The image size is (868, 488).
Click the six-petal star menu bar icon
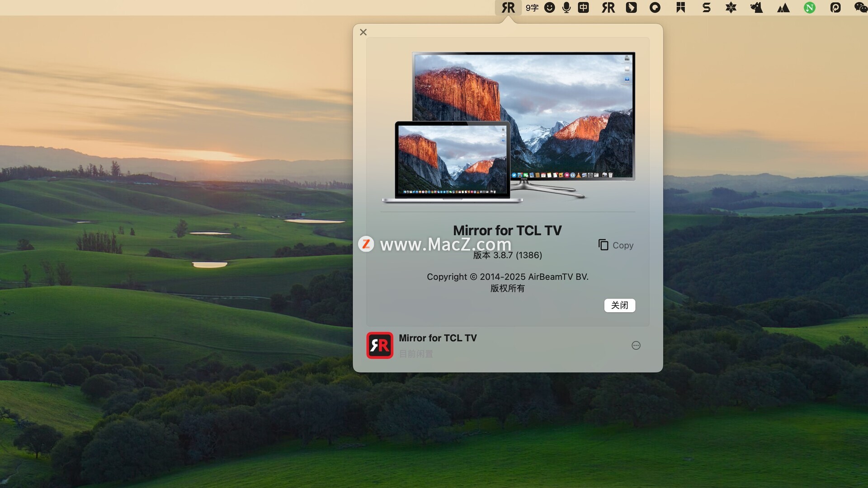(x=731, y=8)
